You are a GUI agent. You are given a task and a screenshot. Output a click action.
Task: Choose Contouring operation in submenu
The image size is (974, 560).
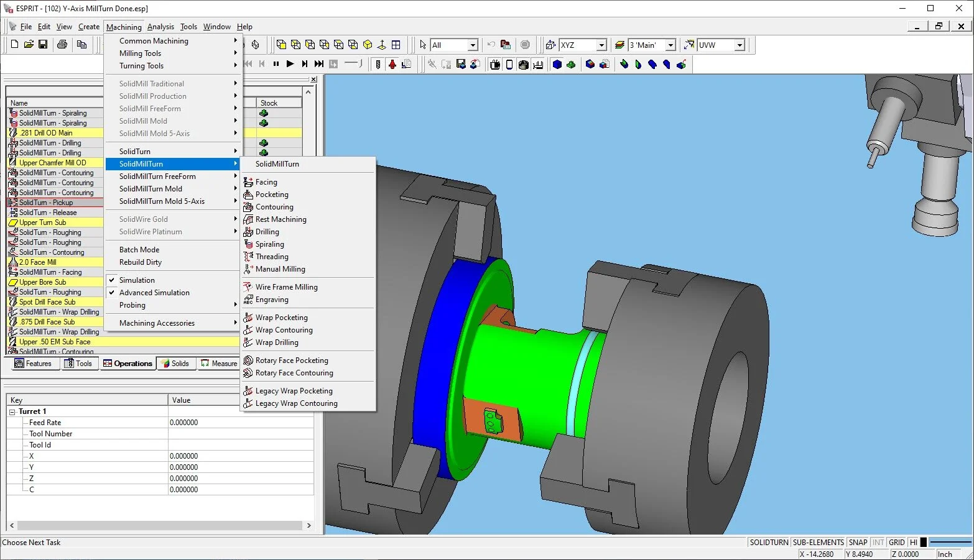308,207
